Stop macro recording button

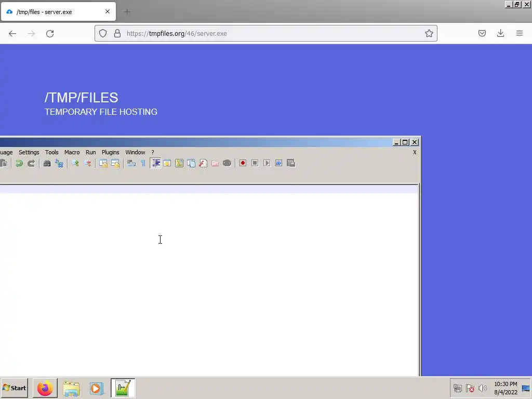[255, 164]
